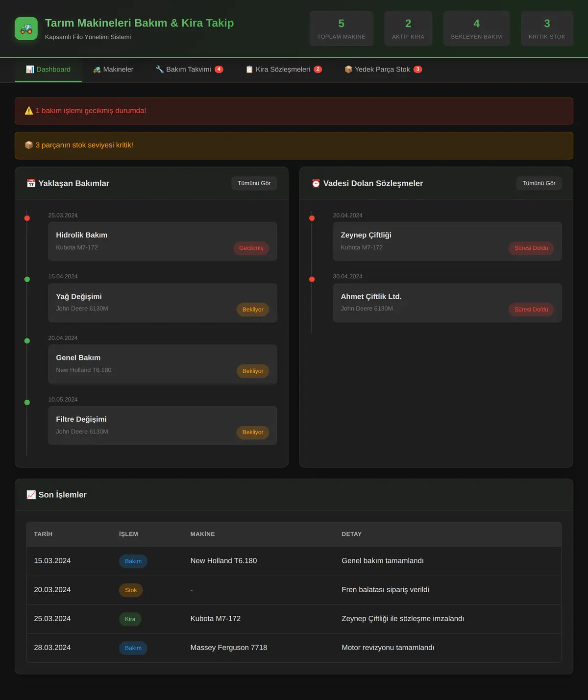Select the Filtre Değişimi maintenance title

[81, 419]
